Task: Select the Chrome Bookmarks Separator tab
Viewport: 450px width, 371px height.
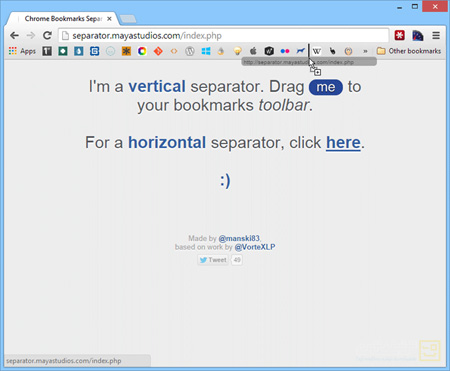Action: 63,19
